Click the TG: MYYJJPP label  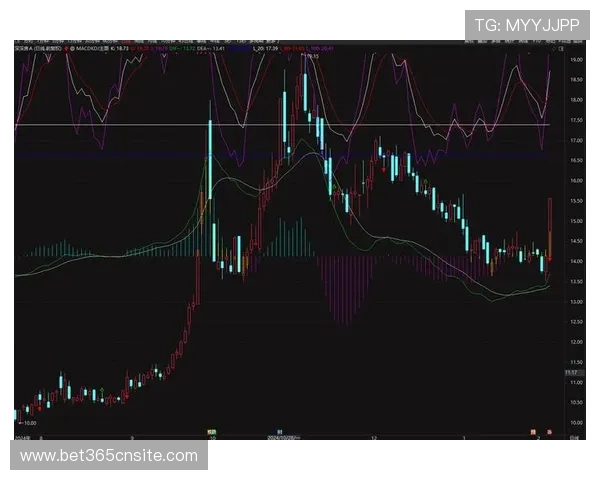(x=526, y=24)
